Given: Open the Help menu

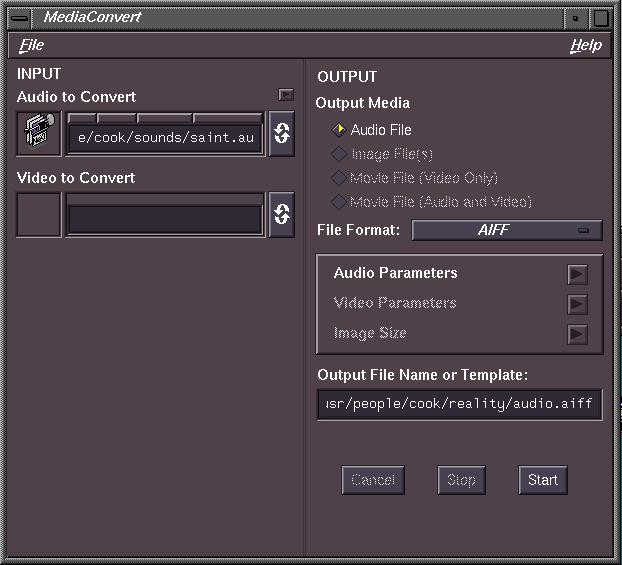Looking at the screenshot, I should point(585,46).
